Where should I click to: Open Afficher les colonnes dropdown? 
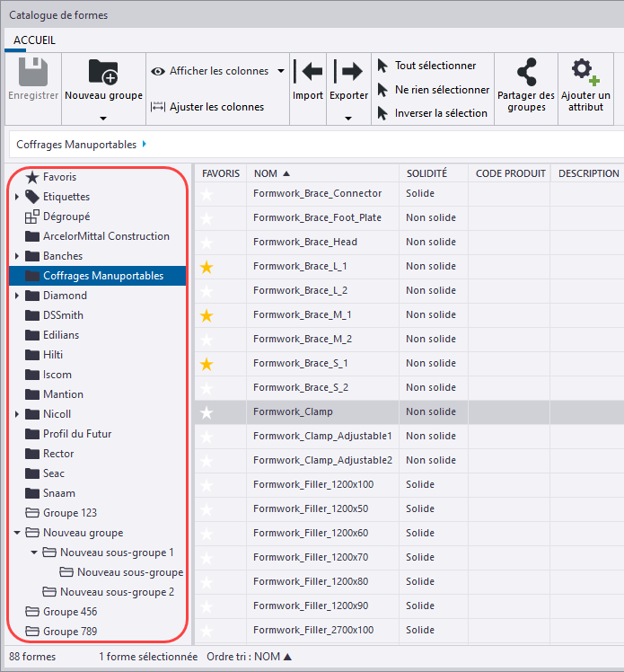point(280,71)
